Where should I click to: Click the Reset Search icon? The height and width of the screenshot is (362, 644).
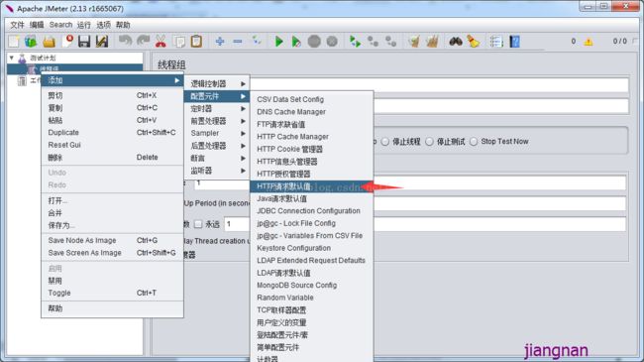[x=474, y=42]
